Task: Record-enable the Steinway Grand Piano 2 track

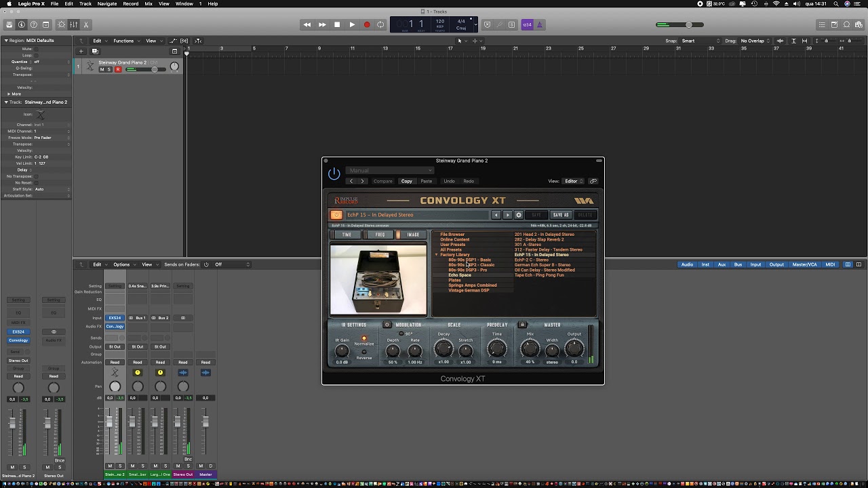Action: [x=118, y=69]
